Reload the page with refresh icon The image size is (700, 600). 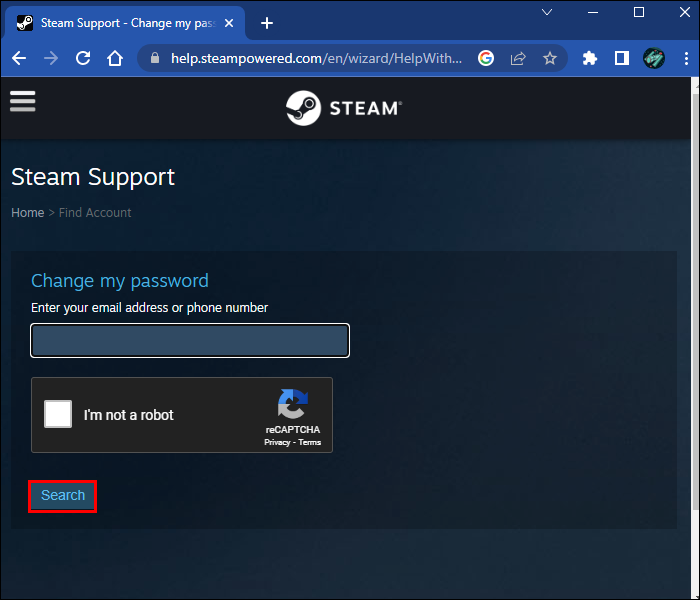click(x=83, y=58)
